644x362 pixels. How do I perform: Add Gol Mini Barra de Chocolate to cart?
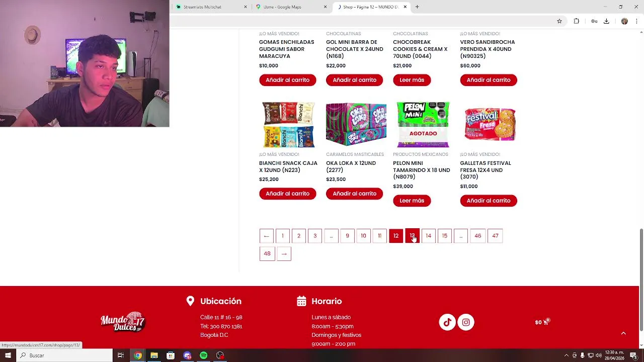pyautogui.click(x=355, y=80)
